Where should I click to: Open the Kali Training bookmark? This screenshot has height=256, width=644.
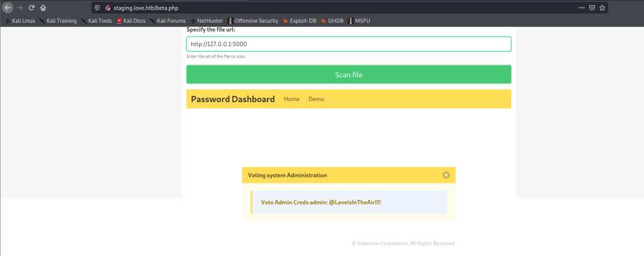(58, 21)
